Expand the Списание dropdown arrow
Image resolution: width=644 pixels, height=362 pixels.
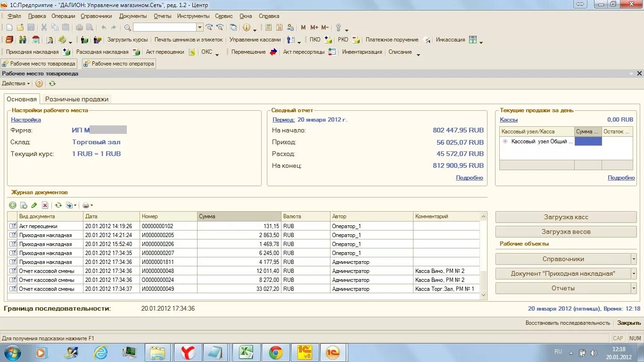pyautogui.click(x=418, y=54)
